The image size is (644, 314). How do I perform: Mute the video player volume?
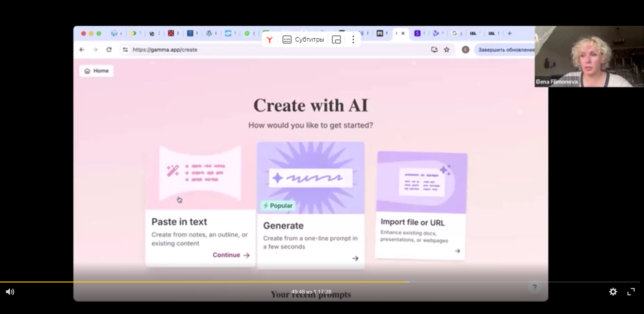(x=10, y=292)
